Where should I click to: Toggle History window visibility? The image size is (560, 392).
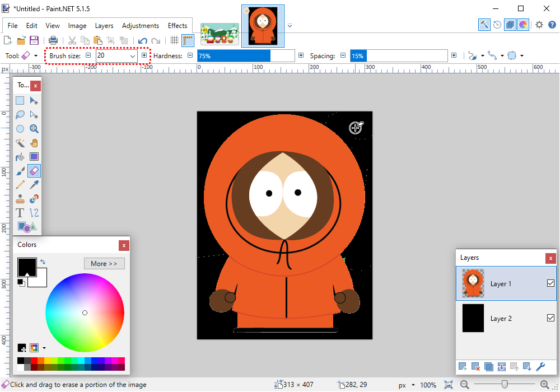click(x=497, y=25)
